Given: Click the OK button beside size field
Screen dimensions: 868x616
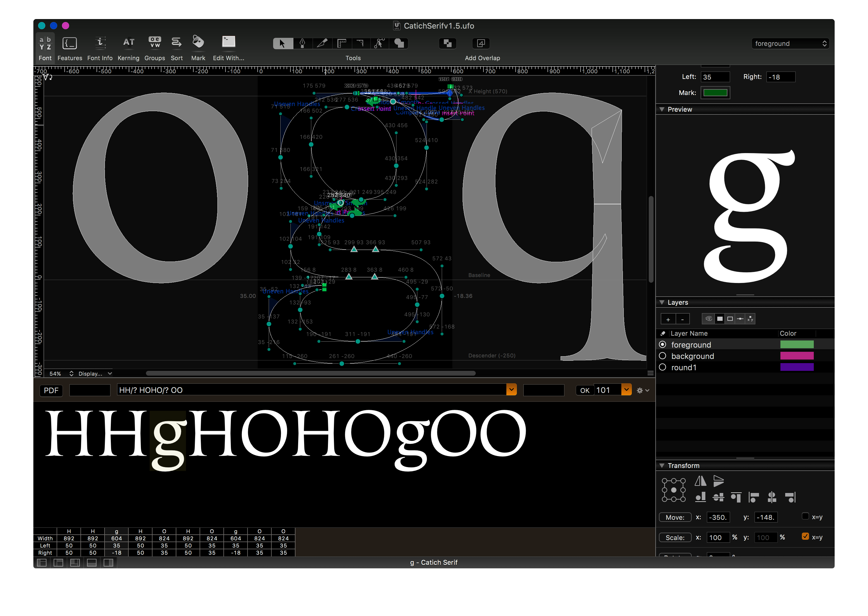Looking at the screenshot, I should pyautogui.click(x=585, y=391).
